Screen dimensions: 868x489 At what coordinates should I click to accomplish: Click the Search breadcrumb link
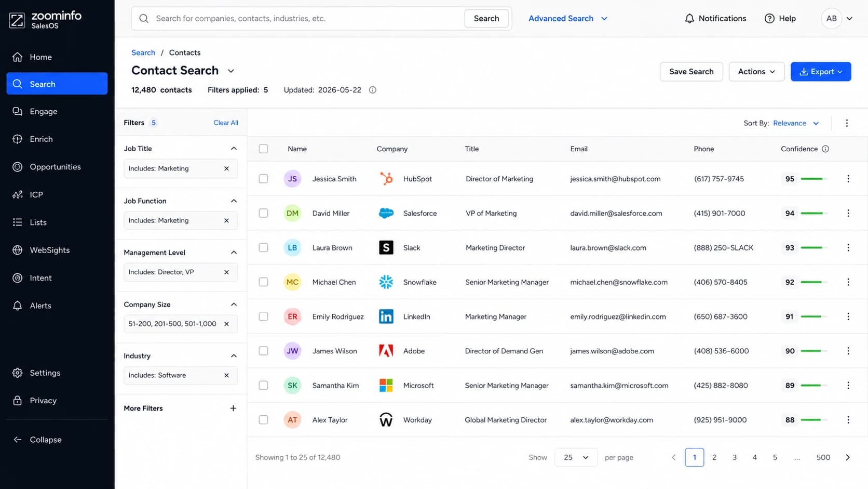tap(143, 52)
